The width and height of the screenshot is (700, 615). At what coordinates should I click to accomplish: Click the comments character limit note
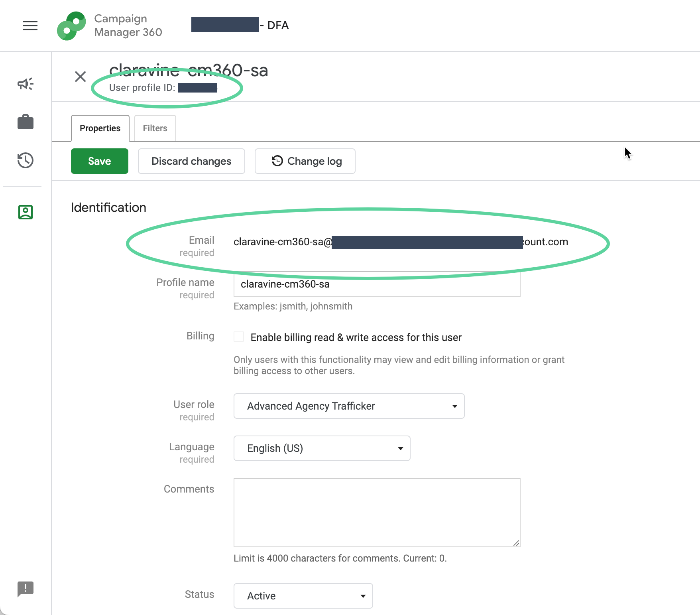click(340, 558)
